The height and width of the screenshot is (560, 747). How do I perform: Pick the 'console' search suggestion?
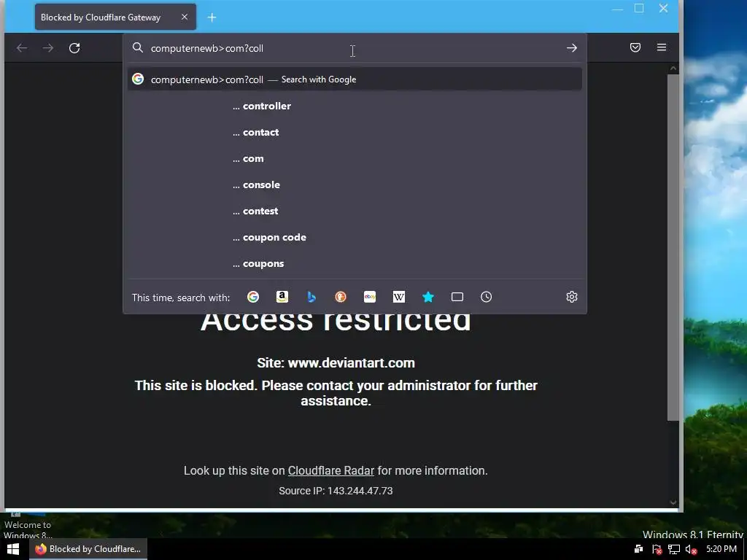[x=355, y=184]
